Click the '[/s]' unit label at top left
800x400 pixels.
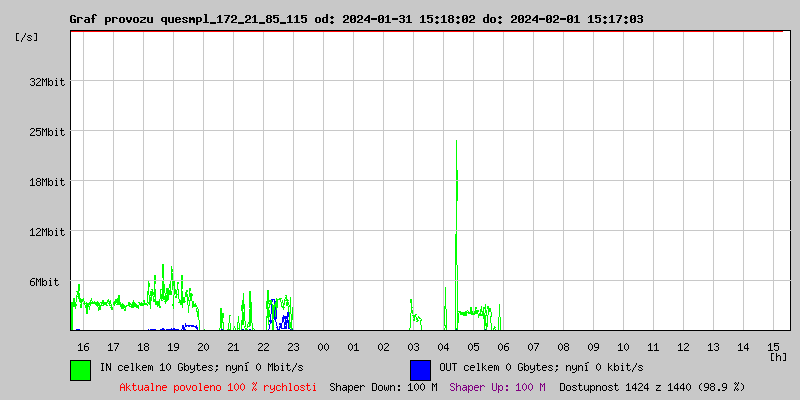pos(28,37)
